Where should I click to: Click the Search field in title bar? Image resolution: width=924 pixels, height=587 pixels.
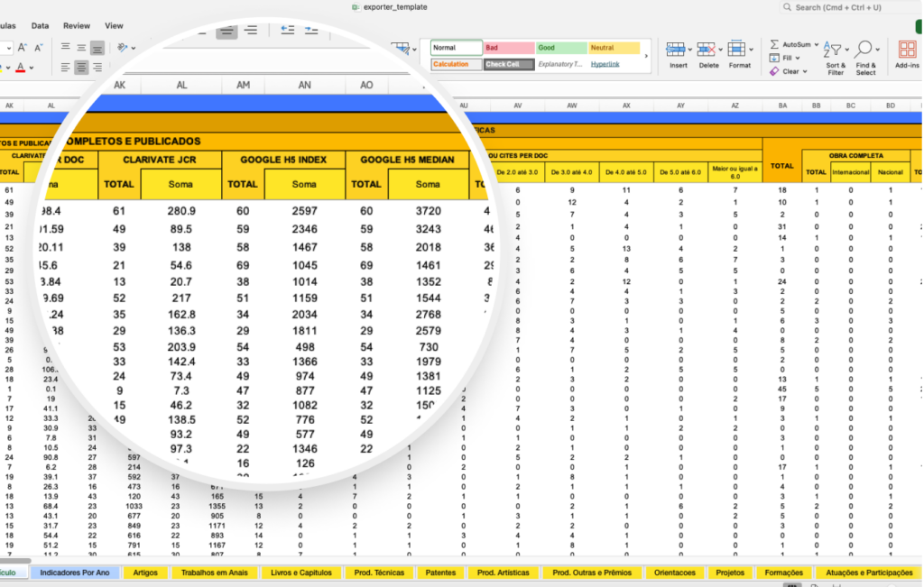click(850, 7)
